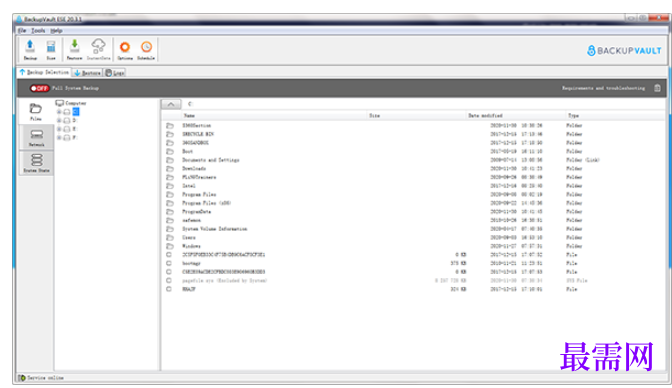Click the green Restore toolbar icon
The image size is (672, 388).
(x=75, y=49)
